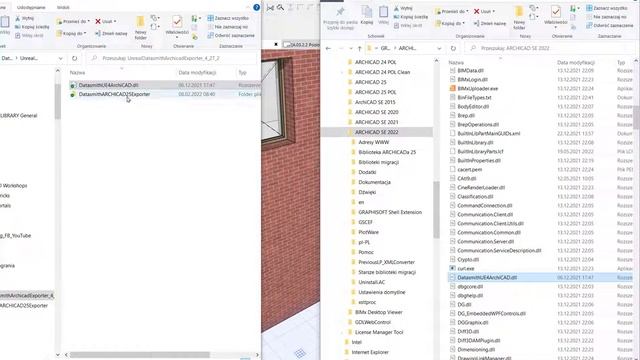
Task: Select BIMxUploader.exe file
Action: (x=478, y=88)
